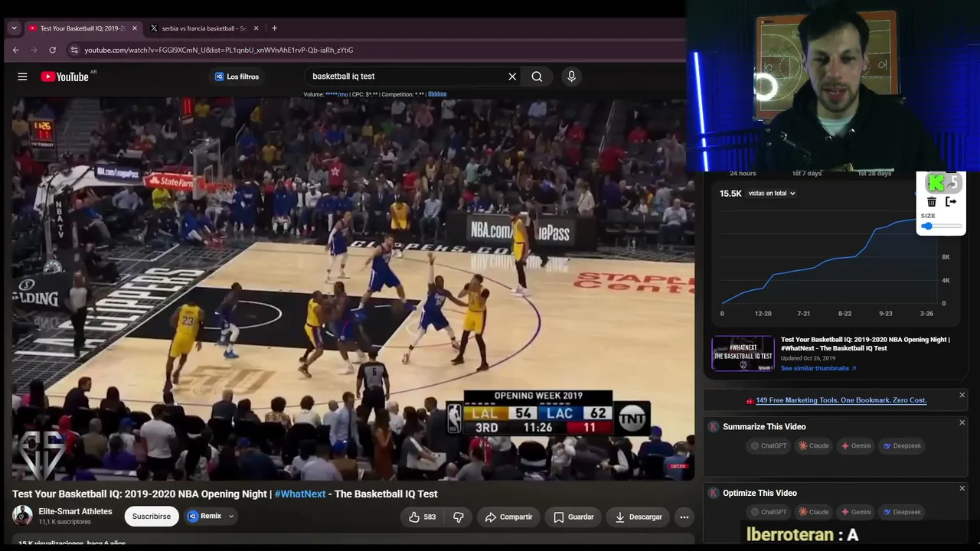
Task: Adjust the SIZE slider
Action: coord(942,227)
